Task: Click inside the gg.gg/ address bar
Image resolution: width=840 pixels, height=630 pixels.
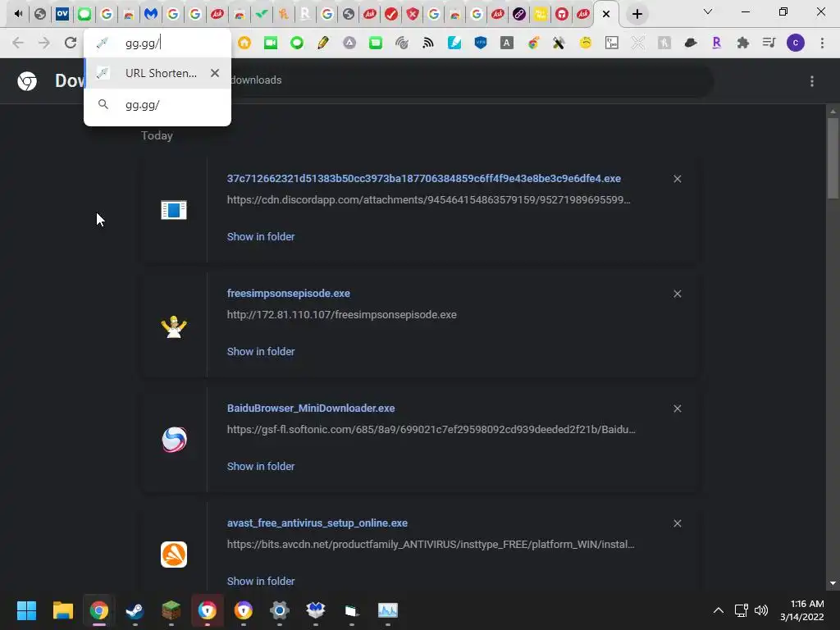Action: click(x=157, y=43)
